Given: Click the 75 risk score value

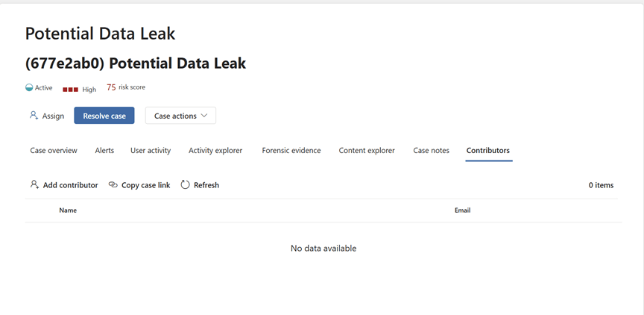Looking at the screenshot, I should [111, 87].
